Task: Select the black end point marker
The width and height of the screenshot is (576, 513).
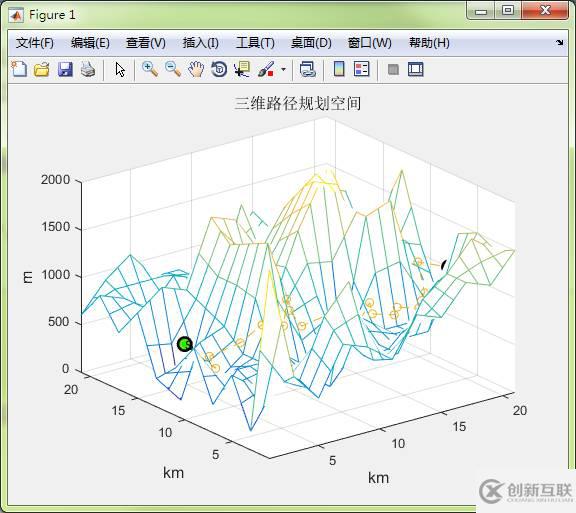Action: [x=444, y=265]
